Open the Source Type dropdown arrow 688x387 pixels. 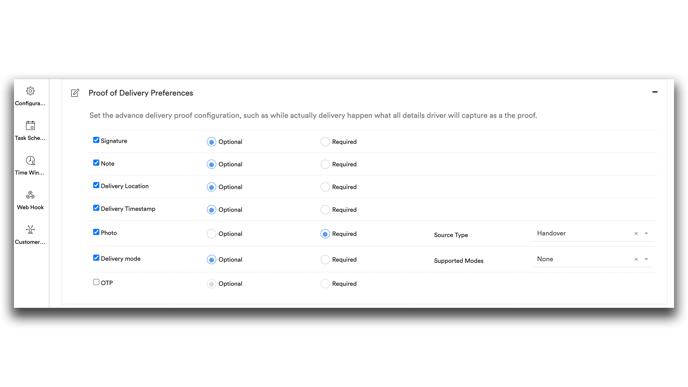click(x=646, y=233)
